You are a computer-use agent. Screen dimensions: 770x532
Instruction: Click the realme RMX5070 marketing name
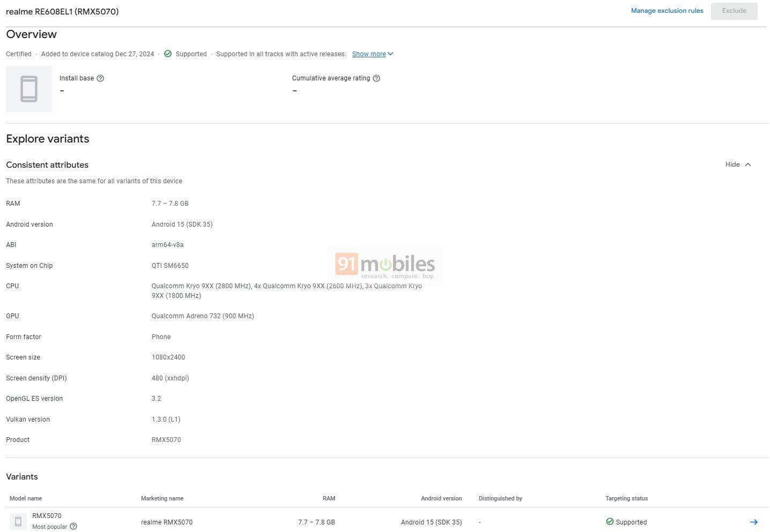[x=167, y=522]
